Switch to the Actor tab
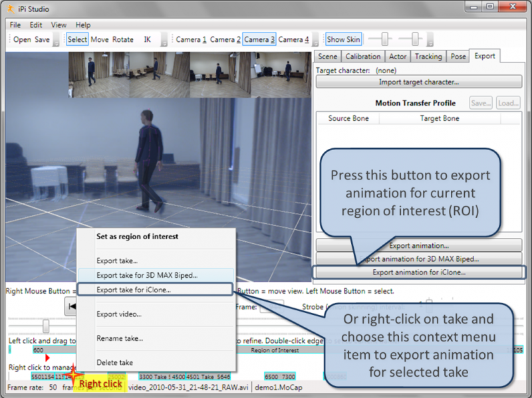 click(398, 56)
